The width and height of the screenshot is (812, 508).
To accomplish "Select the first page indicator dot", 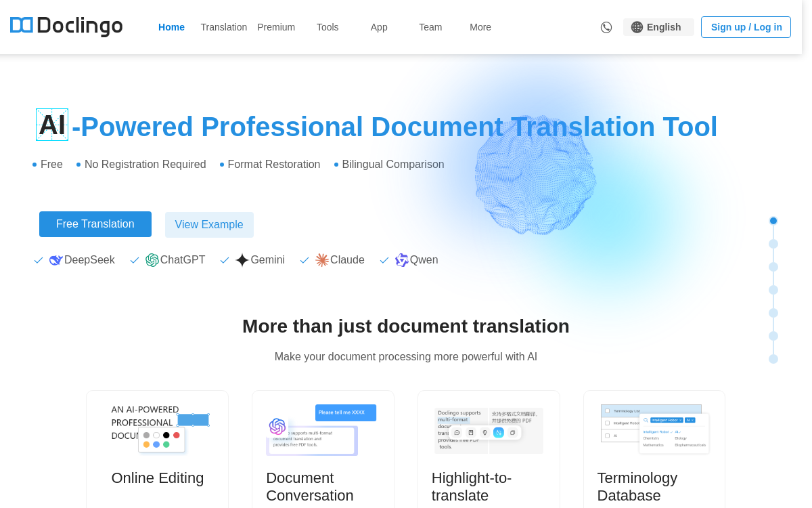I will coord(773,221).
